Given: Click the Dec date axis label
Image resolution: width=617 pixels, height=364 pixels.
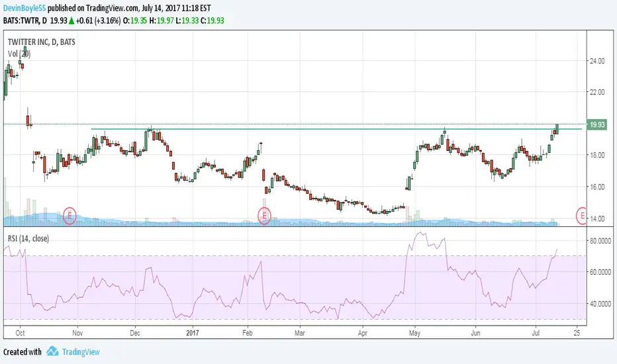Looking at the screenshot, I should tap(135, 333).
